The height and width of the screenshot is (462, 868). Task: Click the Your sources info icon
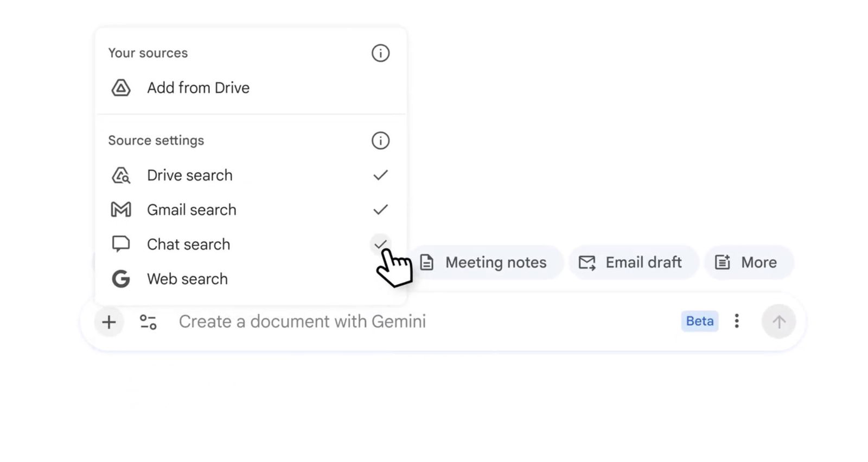click(380, 53)
